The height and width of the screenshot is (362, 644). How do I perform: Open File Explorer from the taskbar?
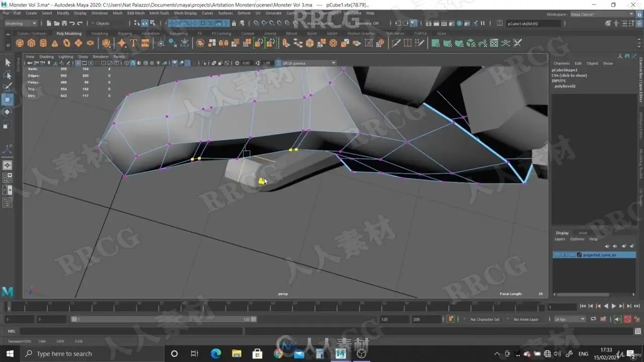pyautogui.click(x=236, y=353)
